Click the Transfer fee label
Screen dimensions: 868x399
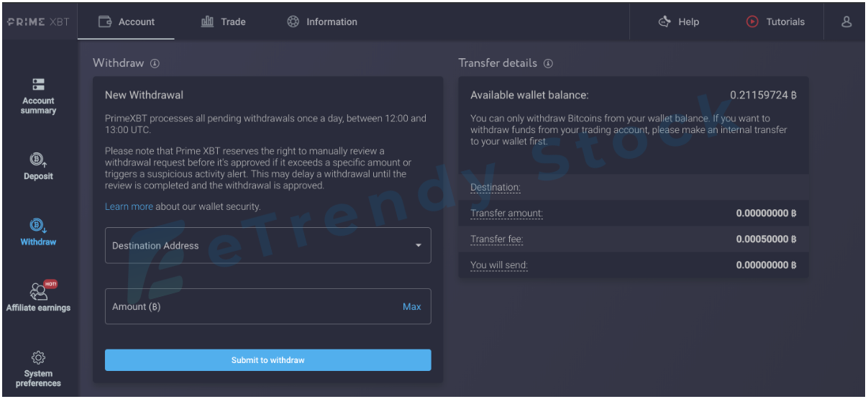coord(496,239)
